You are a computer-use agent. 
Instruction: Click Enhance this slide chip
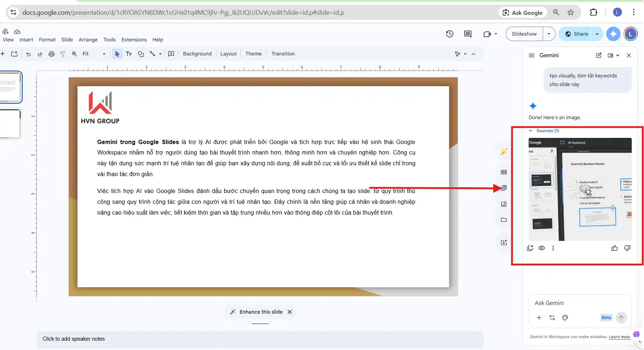tap(257, 312)
